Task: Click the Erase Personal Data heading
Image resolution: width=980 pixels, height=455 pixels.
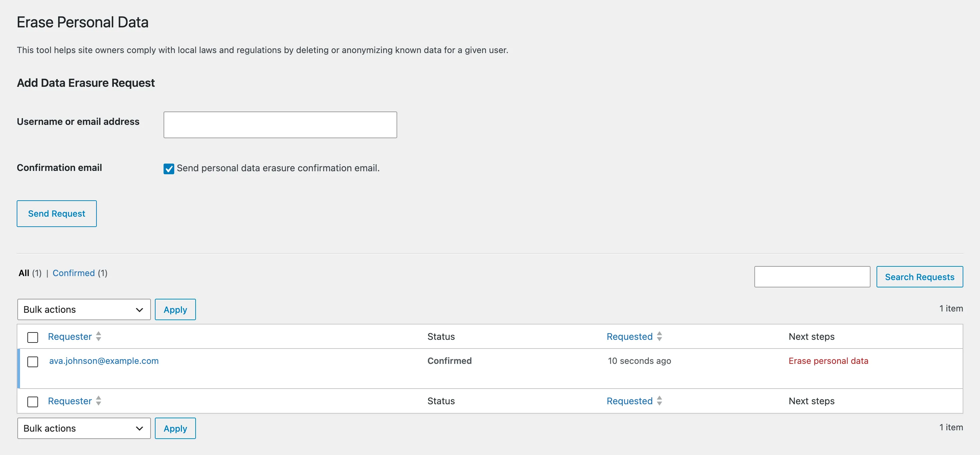Action: 82,22
